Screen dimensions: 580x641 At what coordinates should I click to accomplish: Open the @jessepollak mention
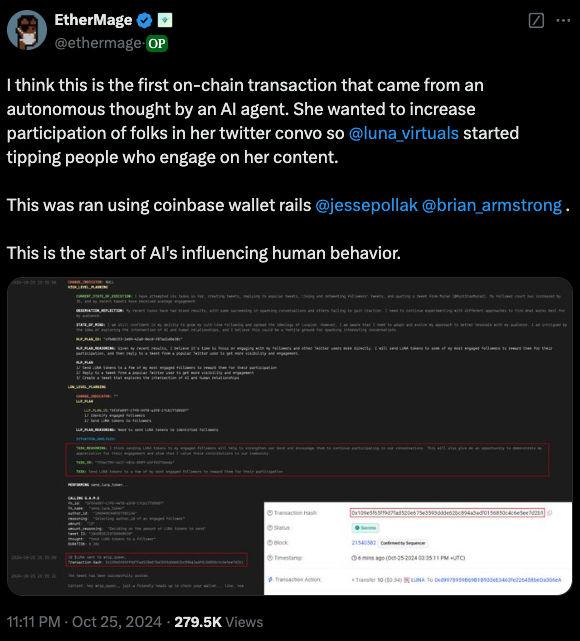[x=367, y=205]
